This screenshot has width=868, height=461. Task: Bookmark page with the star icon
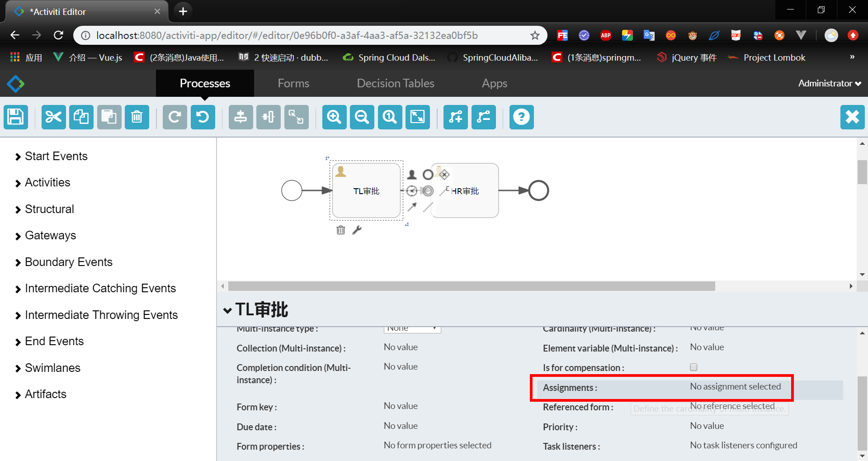click(x=535, y=35)
